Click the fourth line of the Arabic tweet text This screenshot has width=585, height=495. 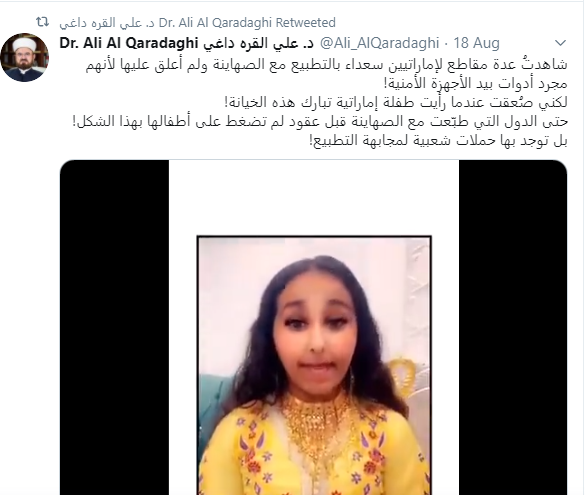[320, 121]
